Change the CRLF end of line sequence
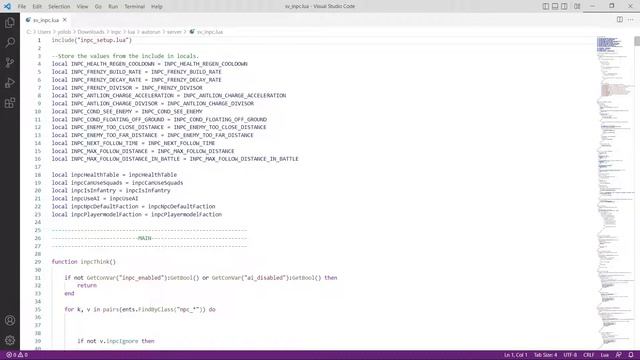 click(589, 355)
